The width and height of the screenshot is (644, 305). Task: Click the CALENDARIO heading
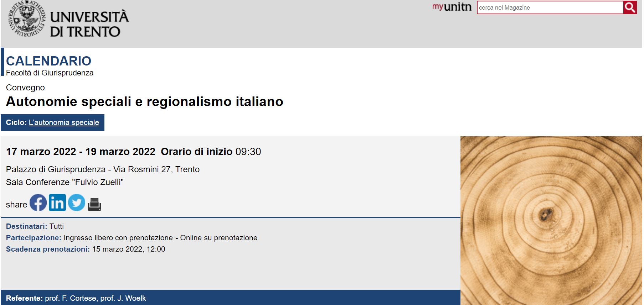(49, 61)
